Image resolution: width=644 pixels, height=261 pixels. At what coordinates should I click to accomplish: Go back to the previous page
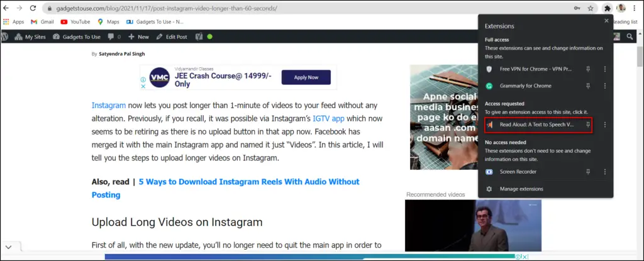point(6,8)
